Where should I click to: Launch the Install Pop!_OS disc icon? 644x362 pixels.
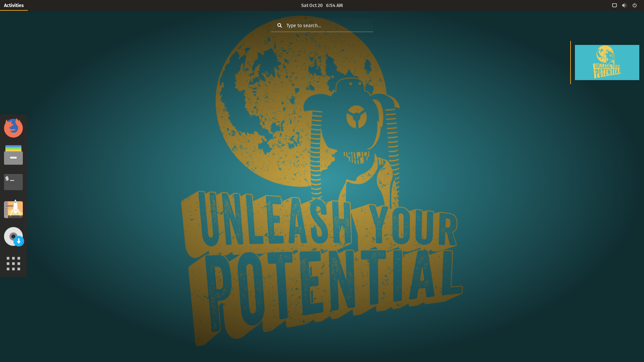point(14,237)
